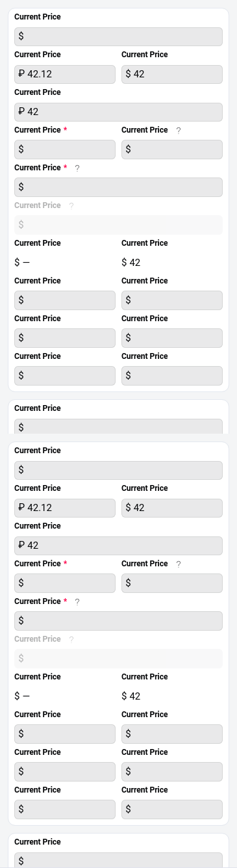
Task: Click the full-width ₽ 42 field in the lower full card
Action: pyautogui.click(x=118, y=546)
